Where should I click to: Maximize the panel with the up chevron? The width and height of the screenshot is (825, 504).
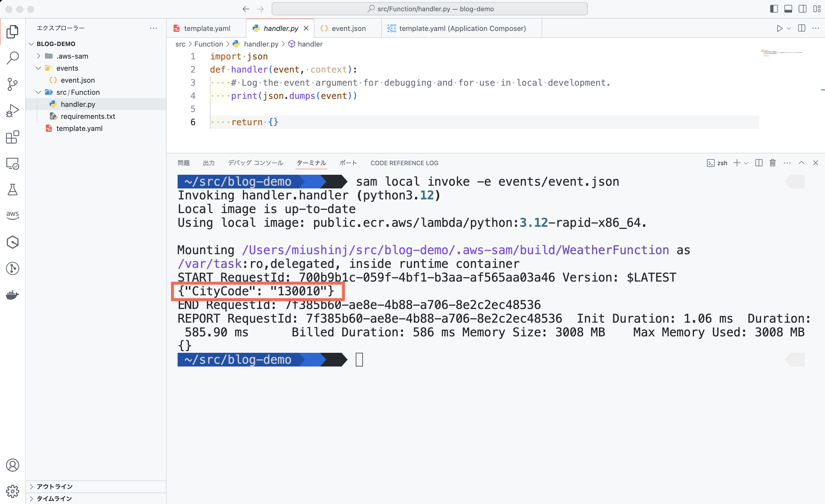801,163
